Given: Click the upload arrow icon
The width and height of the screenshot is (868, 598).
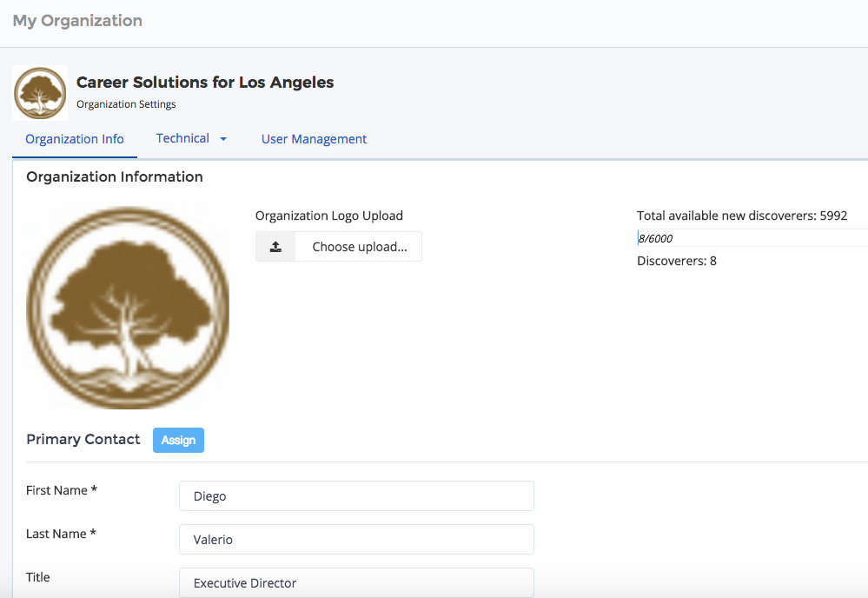Looking at the screenshot, I should click(x=275, y=246).
